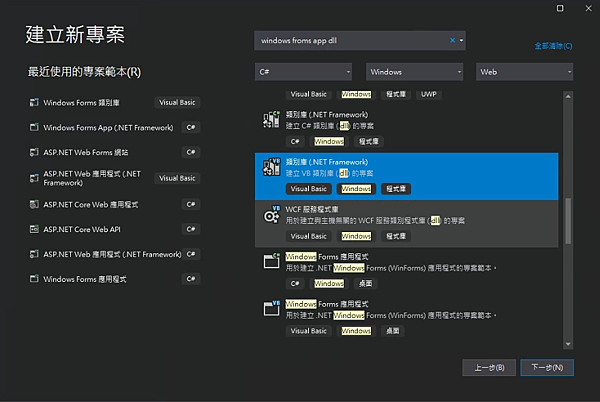This screenshot has height=402, width=600.
Task: Clear the search text with the X icon
Action: click(x=452, y=40)
